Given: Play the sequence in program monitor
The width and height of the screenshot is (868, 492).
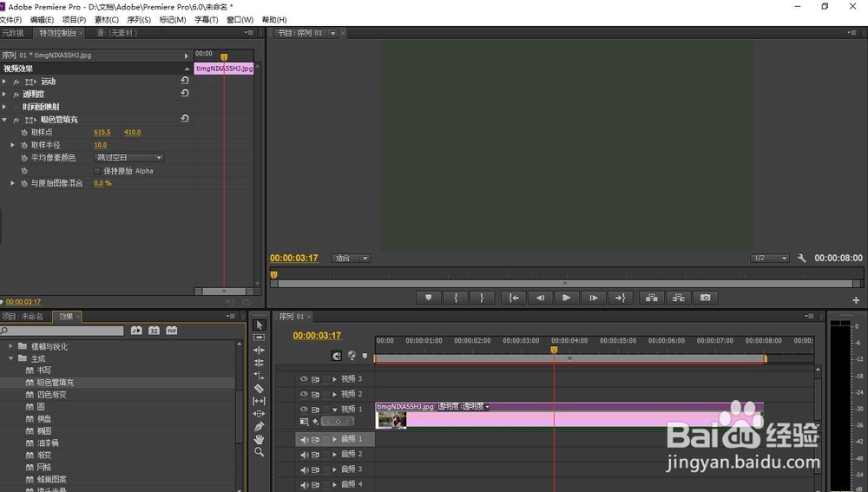Looking at the screenshot, I should (566, 298).
